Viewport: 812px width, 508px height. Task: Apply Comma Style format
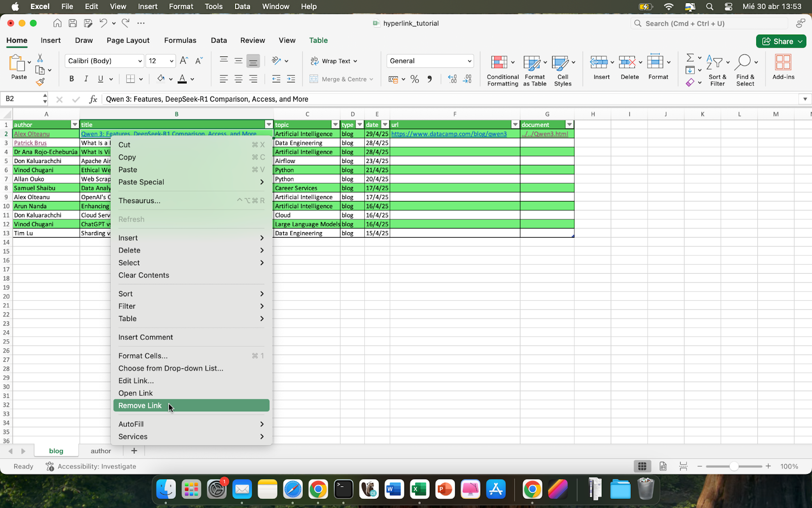click(430, 79)
